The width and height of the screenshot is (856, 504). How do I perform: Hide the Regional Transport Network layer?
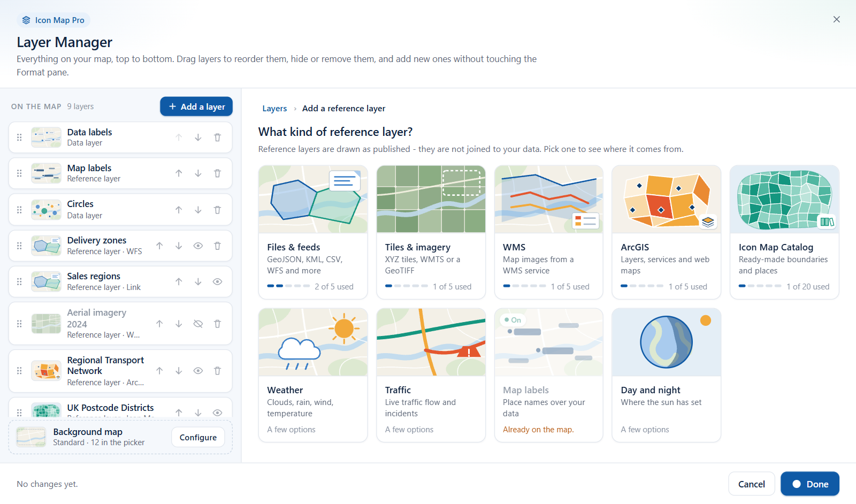coord(198,371)
